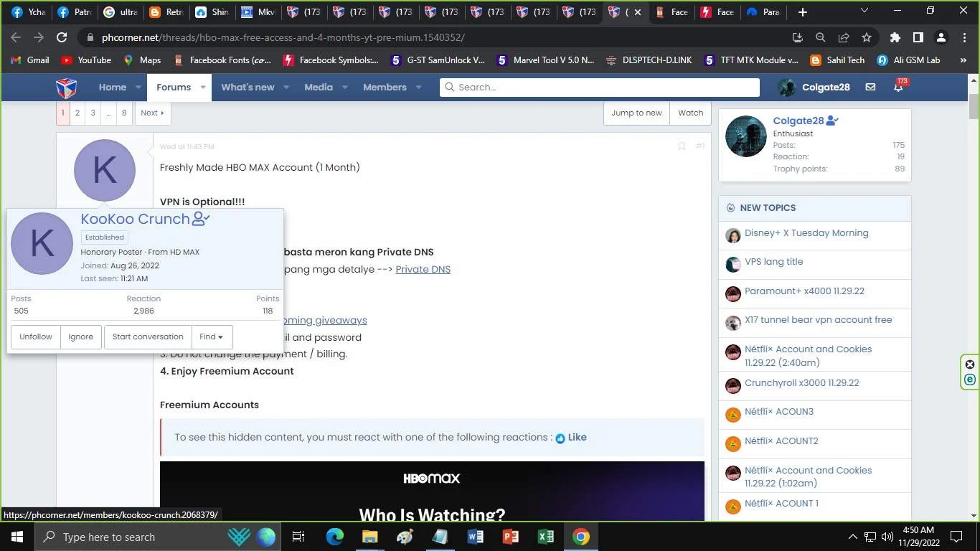980x551 pixels.
Task: Open the VPS lang title topic
Action: tap(773, 262)
